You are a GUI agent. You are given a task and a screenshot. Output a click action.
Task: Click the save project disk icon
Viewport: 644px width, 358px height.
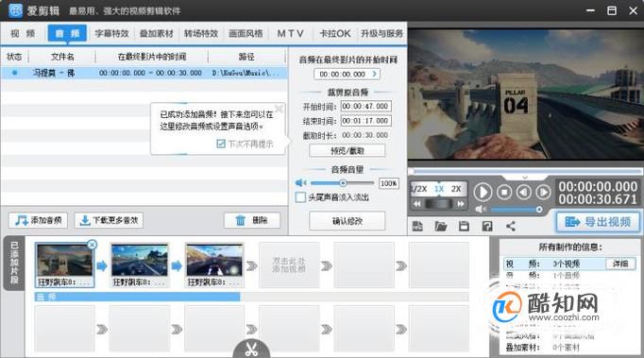click(x=464, y=226)
